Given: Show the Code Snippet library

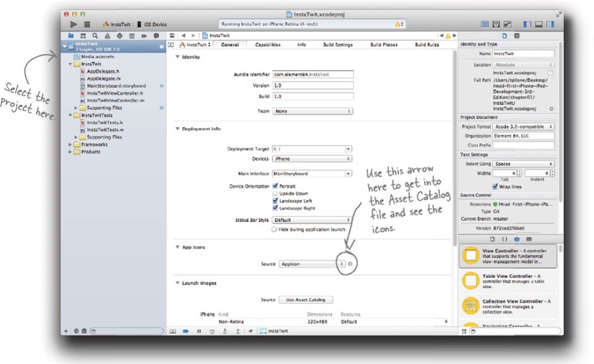Looking at the screenshot, I should click(504, 239).
